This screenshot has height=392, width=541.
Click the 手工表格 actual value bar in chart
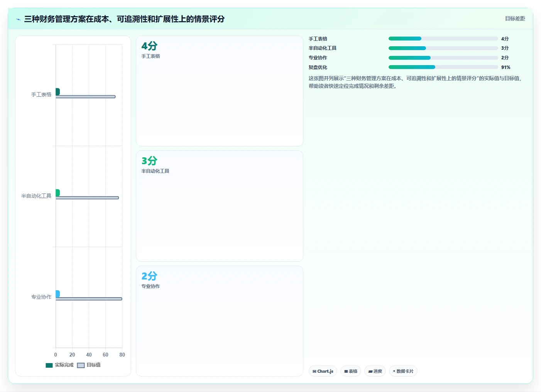click(x=57, y=92)
